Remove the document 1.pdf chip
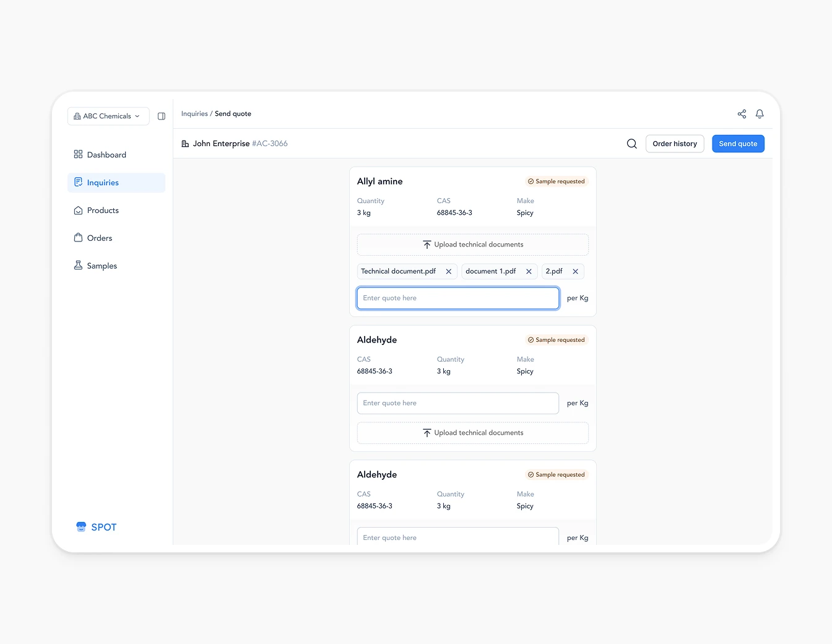Image resolution: width=832 pixels, height=644 pixels. (x=529, y=271)
